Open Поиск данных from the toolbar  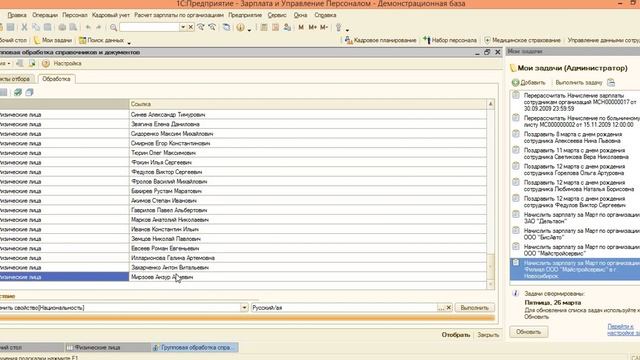click(x=102, y=40)
